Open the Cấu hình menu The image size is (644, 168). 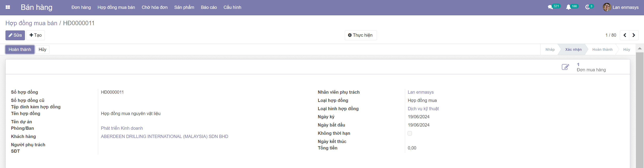coord(232,7)
